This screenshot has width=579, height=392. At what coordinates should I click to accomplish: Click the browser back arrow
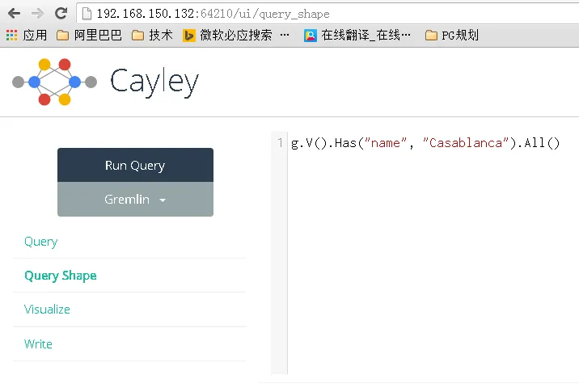pyautogui.click(x=14, y=14)
